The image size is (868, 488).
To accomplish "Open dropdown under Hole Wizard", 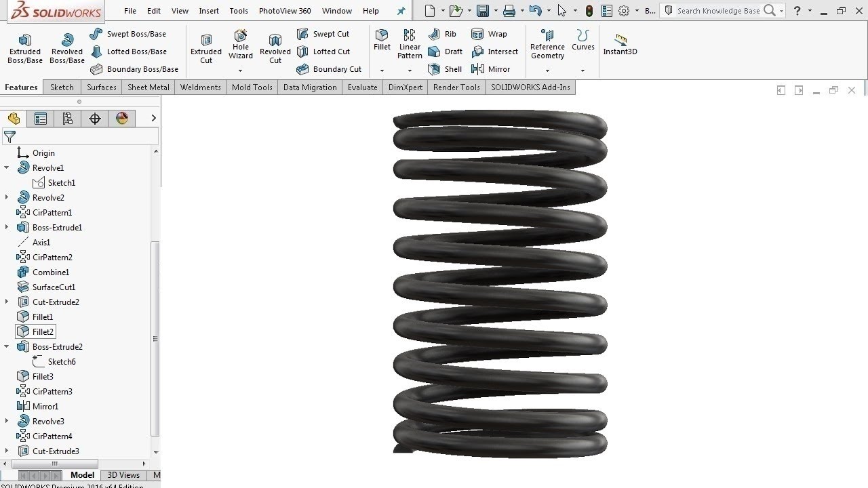I will 240,70.
